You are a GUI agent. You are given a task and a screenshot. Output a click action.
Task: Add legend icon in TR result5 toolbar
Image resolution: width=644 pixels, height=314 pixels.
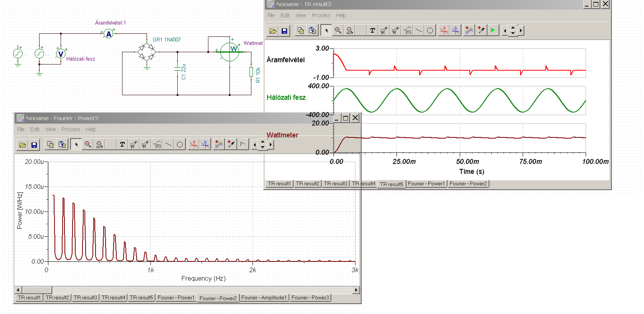(407, 30)
